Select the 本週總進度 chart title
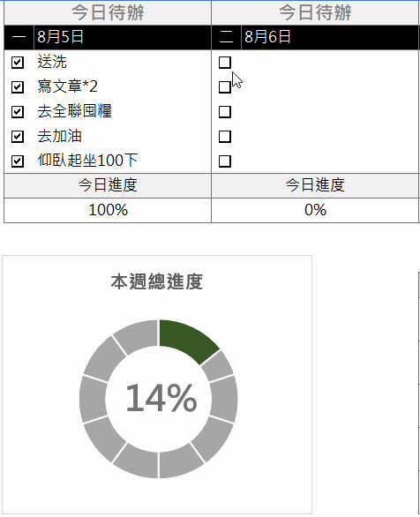 pos(156,281)
